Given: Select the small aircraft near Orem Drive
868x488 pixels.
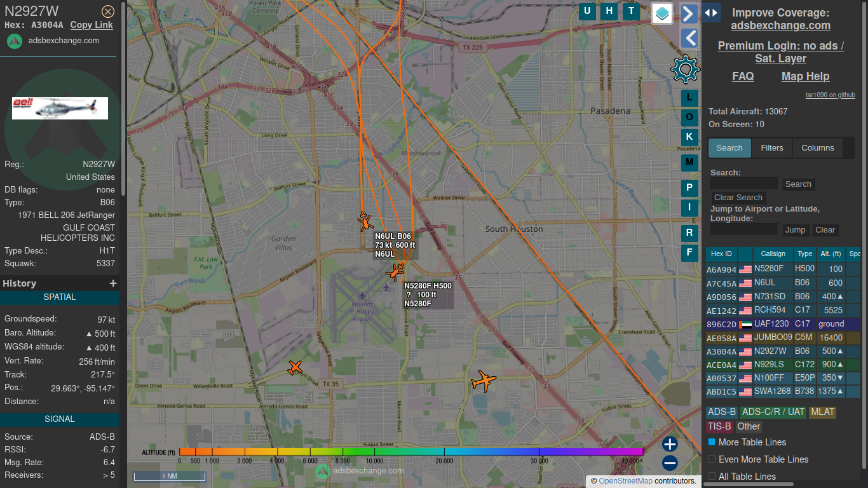Looking at the screenshot, I should pyautogui.click(x=295, y=367).
